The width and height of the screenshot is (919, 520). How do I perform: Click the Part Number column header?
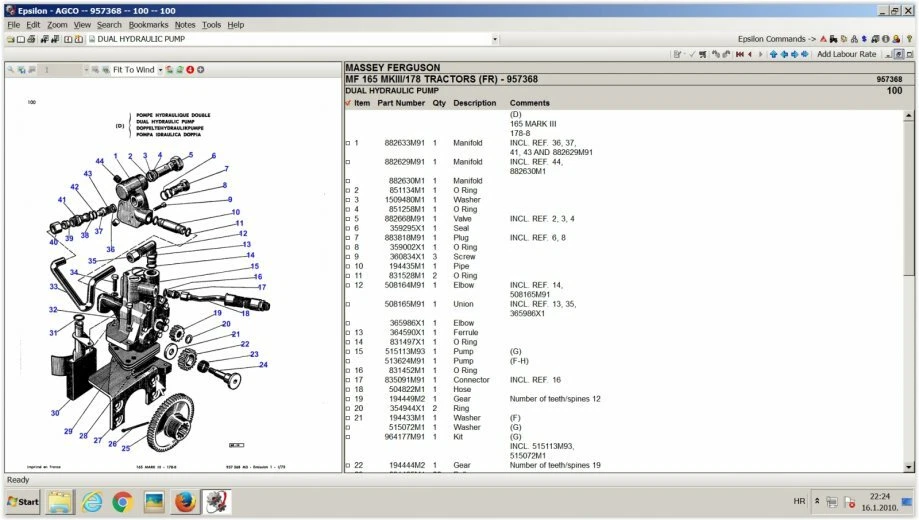pos(401,103)
